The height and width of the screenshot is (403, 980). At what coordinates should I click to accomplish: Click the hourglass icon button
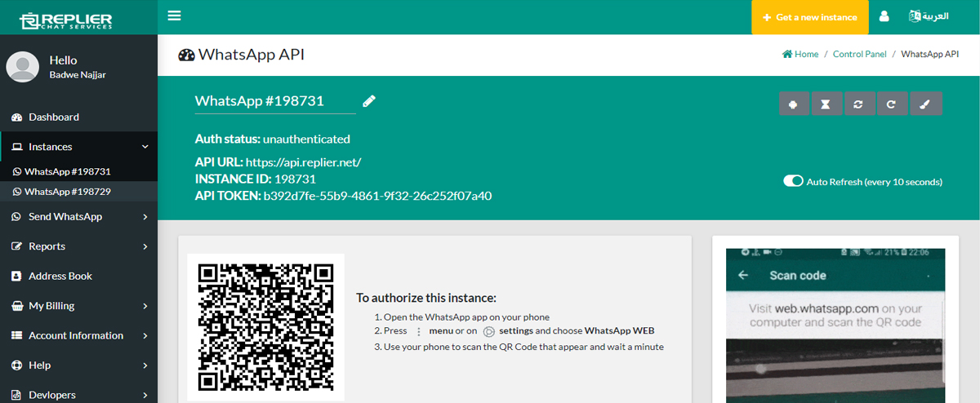[826, 104]
